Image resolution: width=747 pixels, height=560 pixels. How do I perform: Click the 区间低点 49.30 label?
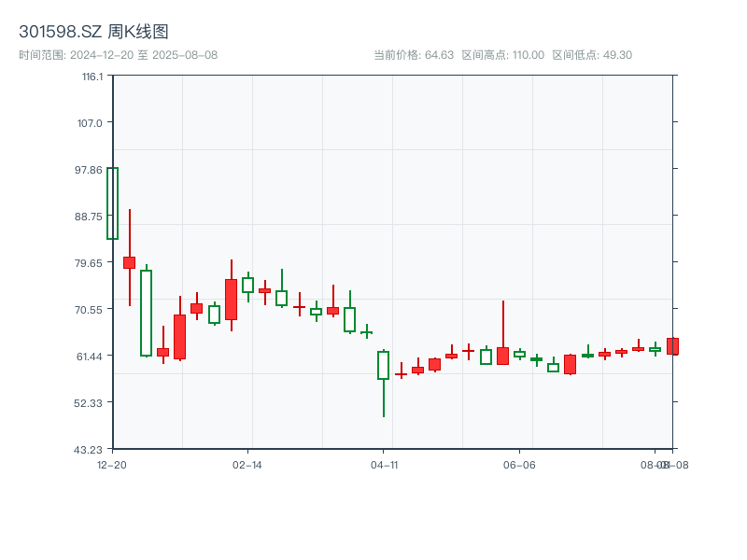point(592,55)
